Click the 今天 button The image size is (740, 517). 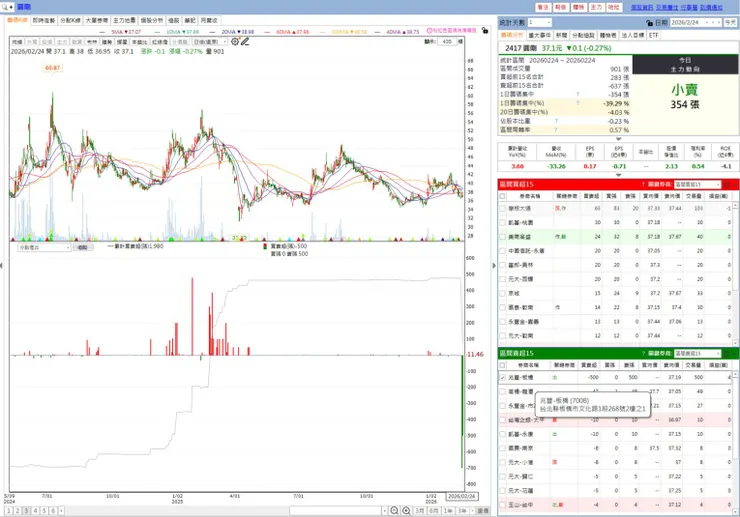(730, 22)
